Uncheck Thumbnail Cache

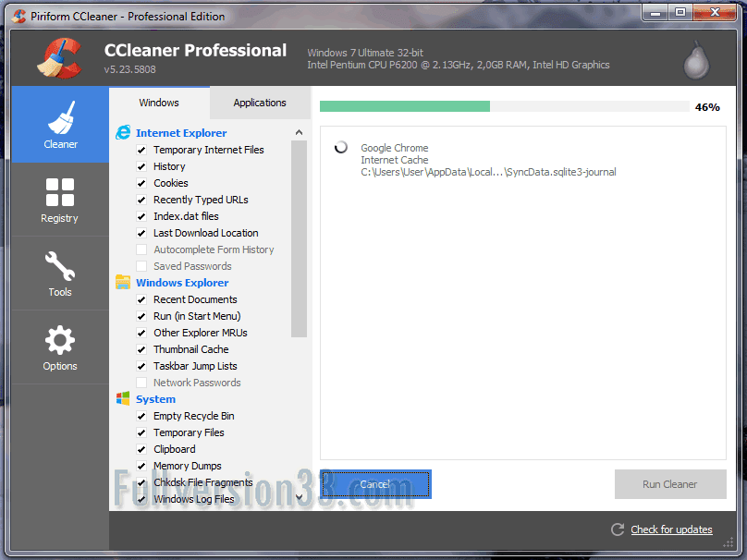141,349
